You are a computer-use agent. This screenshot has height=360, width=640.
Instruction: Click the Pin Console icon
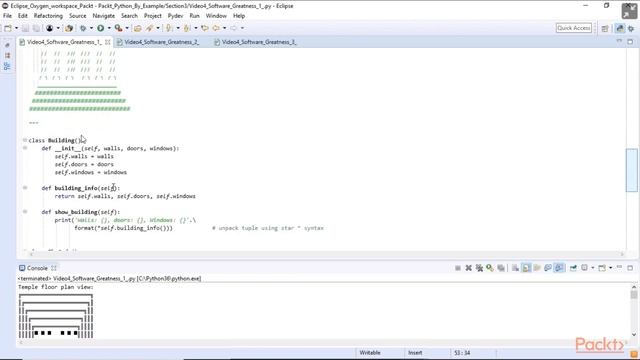pos(573,268)
